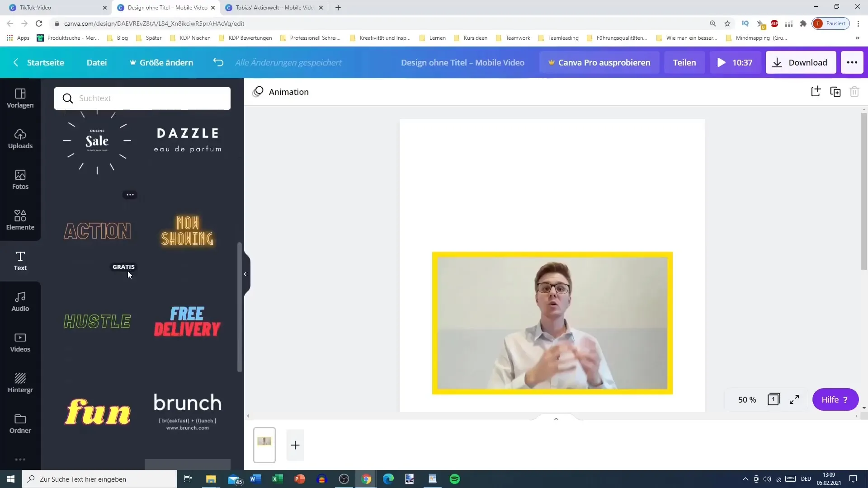Select the page 1 thumbnail

pos(264,445)
